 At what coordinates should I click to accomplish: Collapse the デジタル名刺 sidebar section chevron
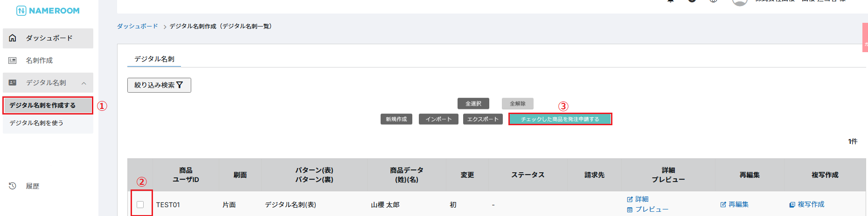coord(84,83)
